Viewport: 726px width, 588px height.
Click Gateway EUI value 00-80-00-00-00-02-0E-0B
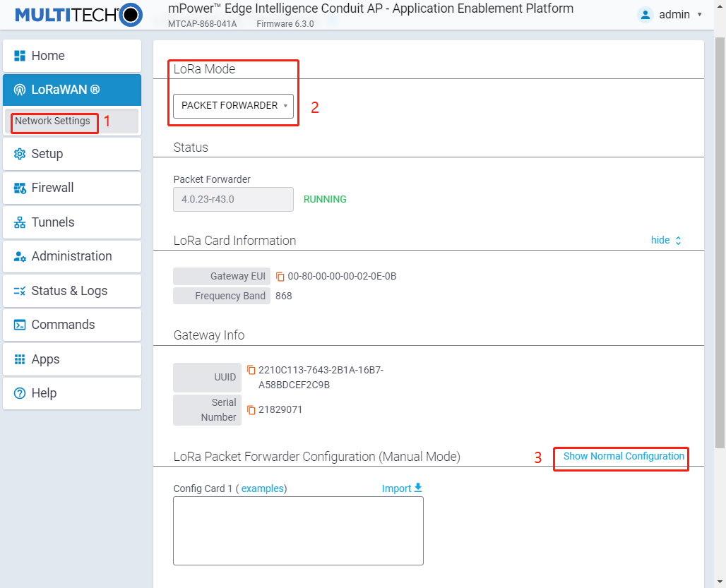(x=342, y=277)
